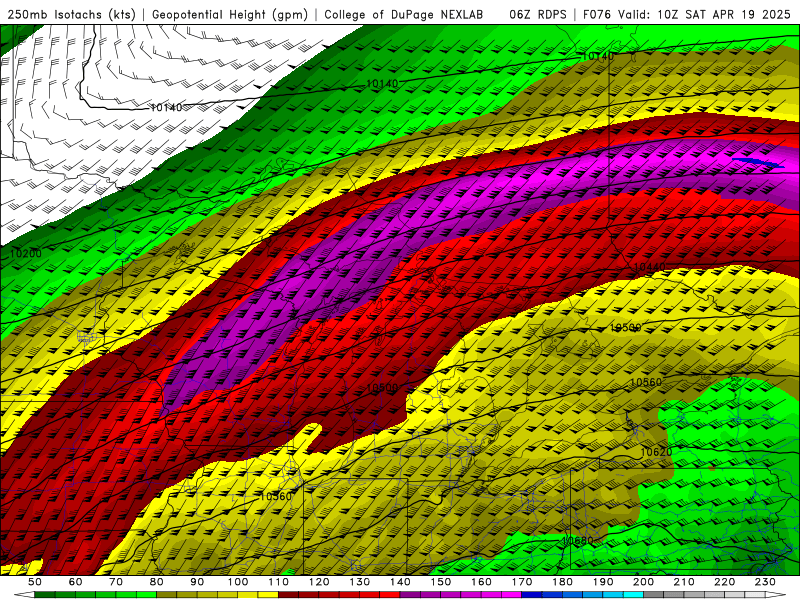Click the '06Z RDPS' model run text
800x600 pixels.
(538, 15)
